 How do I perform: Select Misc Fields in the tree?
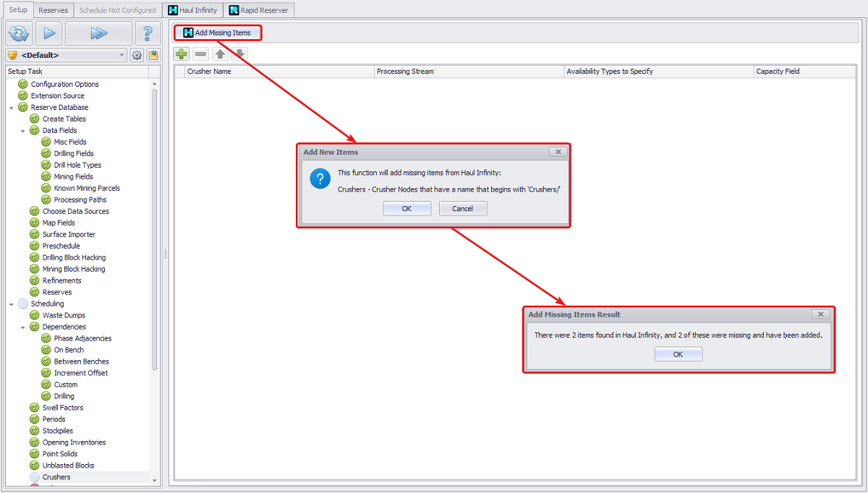[x=70, y=142]
